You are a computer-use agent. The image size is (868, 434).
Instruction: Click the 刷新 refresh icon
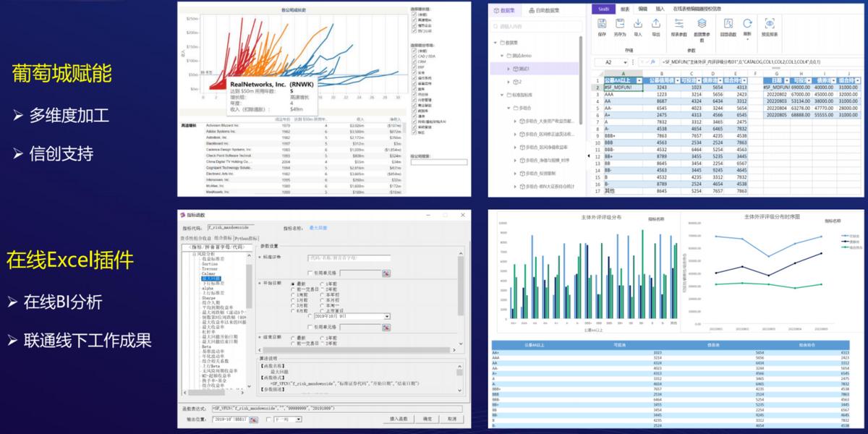point(747,24)
